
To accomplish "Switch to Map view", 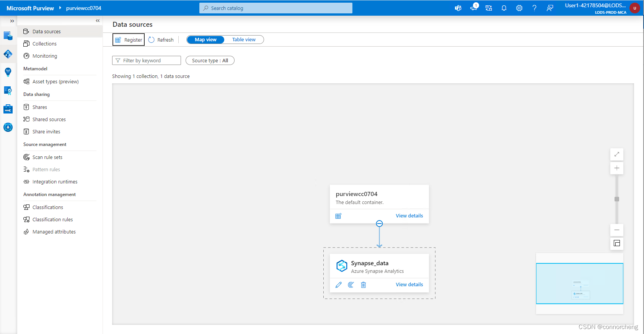I will [205, 40].
